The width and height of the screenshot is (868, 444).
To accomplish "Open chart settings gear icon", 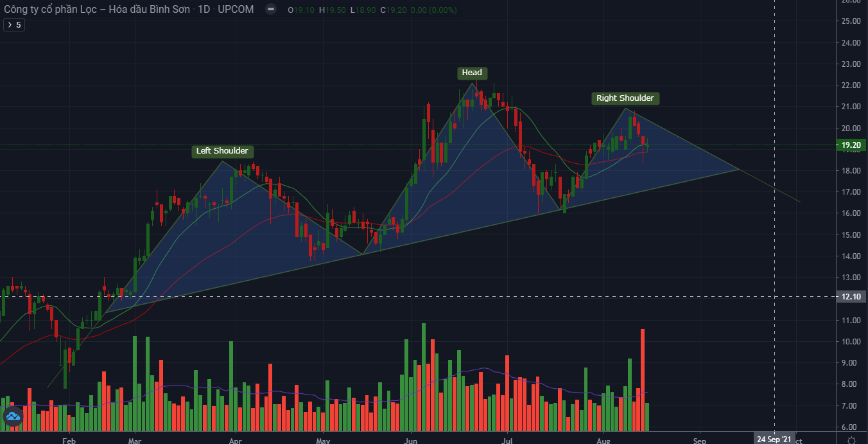I will [x=851, y=440].
